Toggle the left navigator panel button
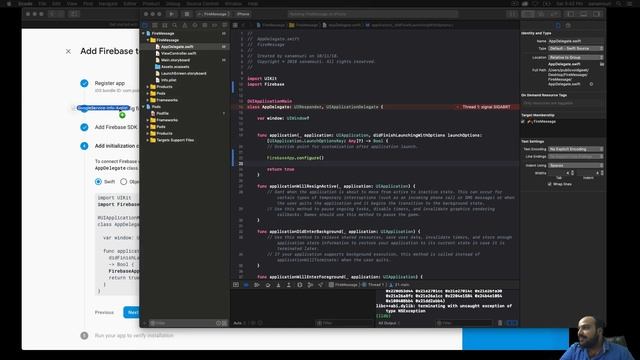 (x=571, y=14)
